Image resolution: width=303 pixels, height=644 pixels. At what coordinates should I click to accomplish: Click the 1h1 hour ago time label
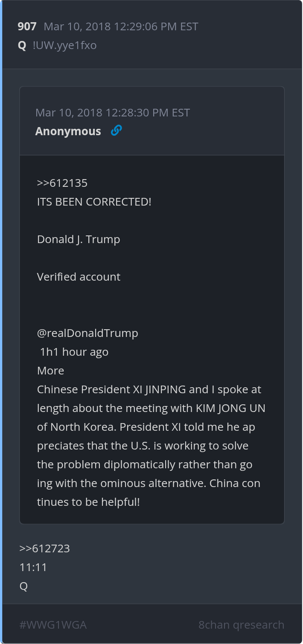pyautogui.click(x=74, y=352)
